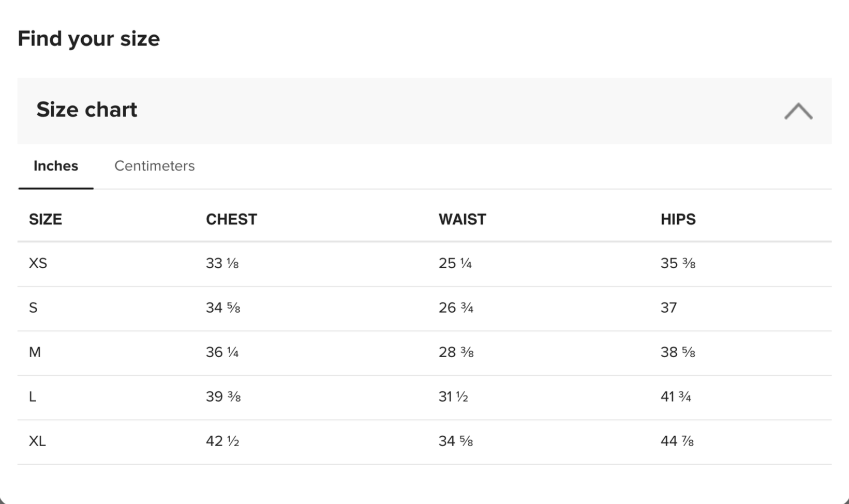Collapse the Size chart chevron icon
Viewport: 849px width, 504px height.
798,111
